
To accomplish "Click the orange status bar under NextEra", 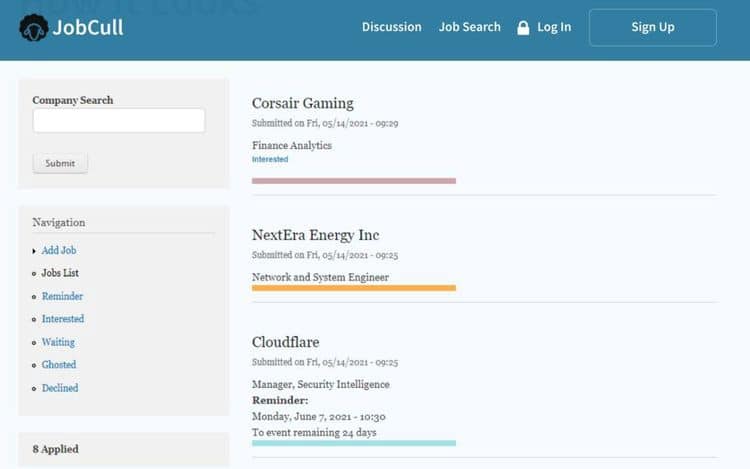I will tap(353, 288).
